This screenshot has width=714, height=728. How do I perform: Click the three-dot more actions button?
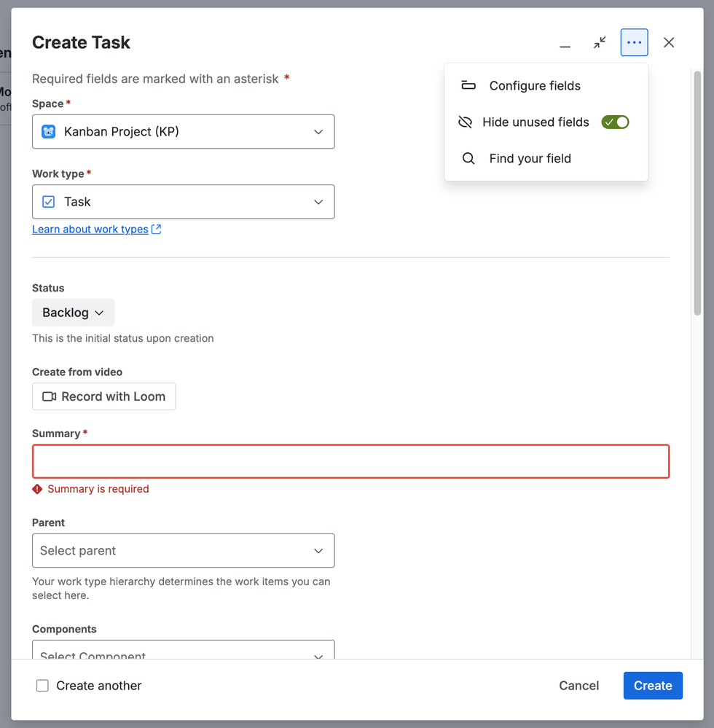tap(634, 43)
